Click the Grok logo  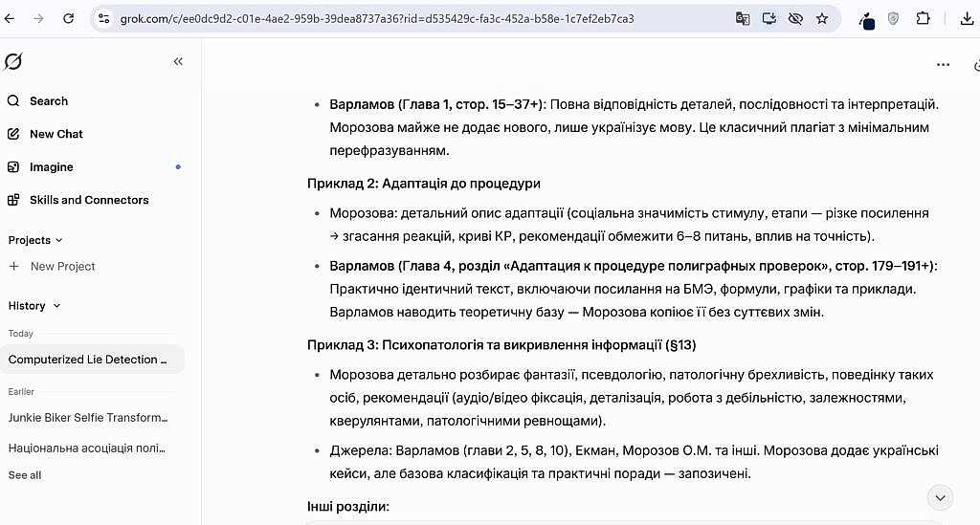click(13, 61)
